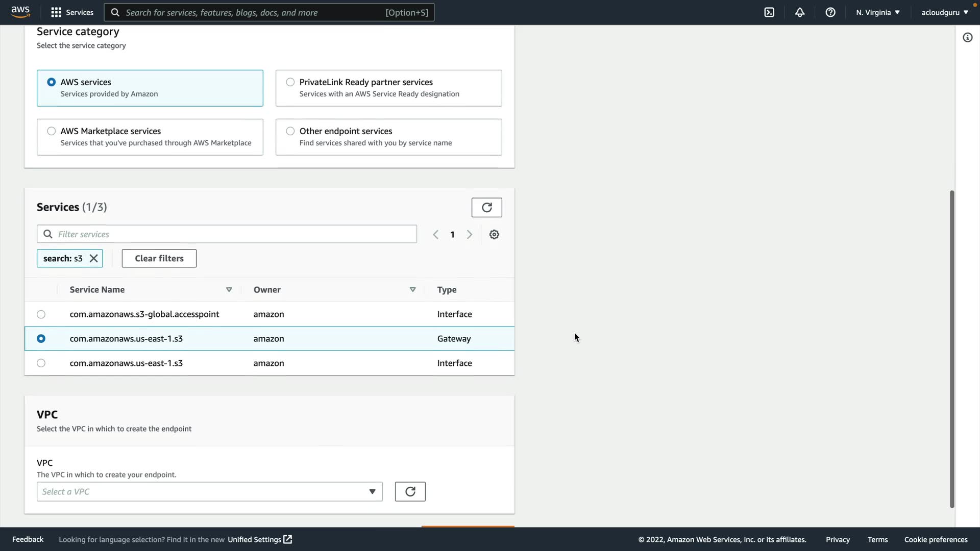This screenshot has height=551, width=980.
Task: Expand the acloudguru account menu
Action: point(944,12)
